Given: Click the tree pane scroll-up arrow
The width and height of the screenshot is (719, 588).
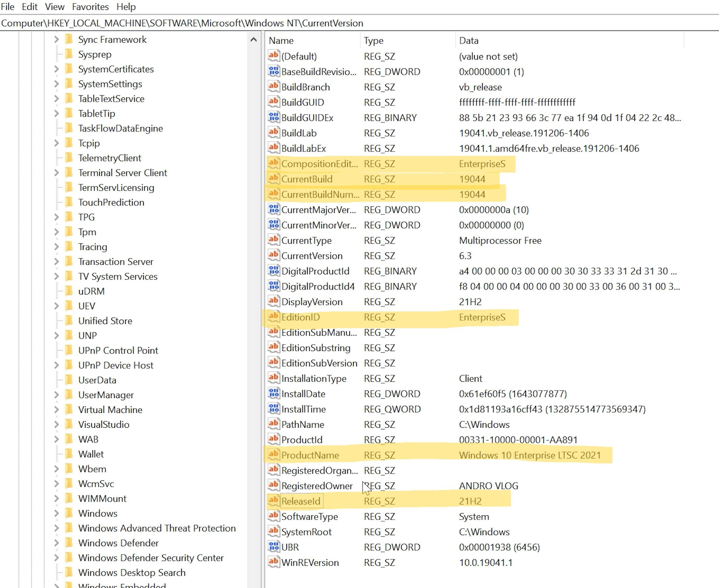Looking at the screenshot, I should point(253,40).
